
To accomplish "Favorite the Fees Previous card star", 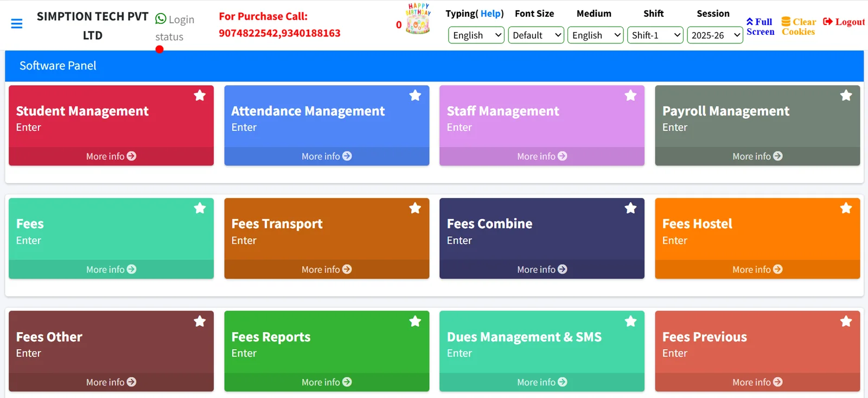I will (846, 321).
